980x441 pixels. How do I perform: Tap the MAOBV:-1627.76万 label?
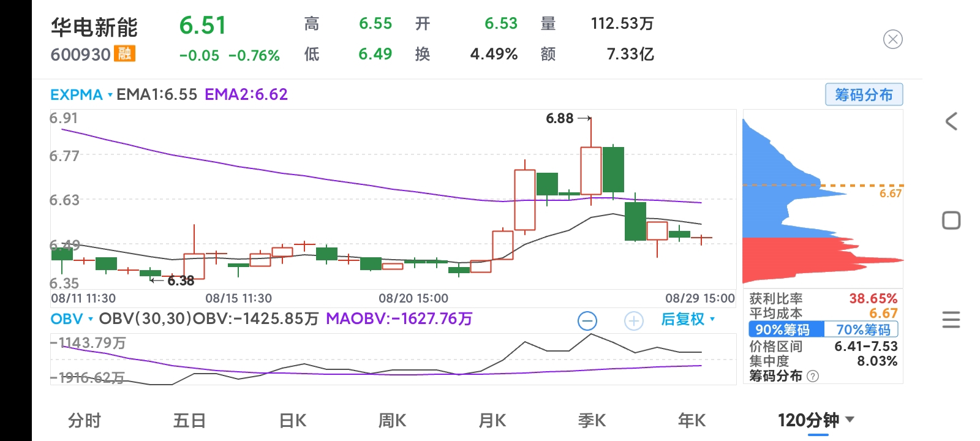pyautogui.click(x=399, y=319)
